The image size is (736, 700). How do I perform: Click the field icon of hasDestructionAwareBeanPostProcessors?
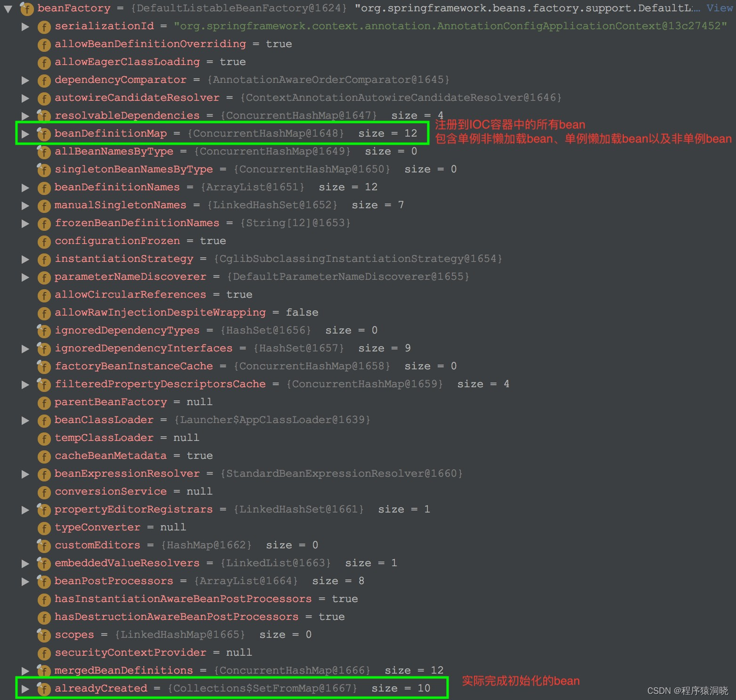[44, 618]
